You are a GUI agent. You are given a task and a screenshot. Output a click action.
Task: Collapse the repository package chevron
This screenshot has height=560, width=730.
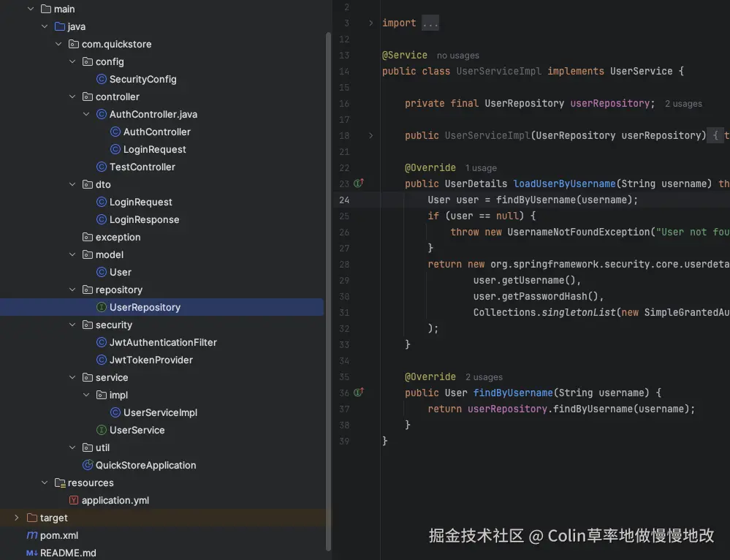tap(72, 290)
